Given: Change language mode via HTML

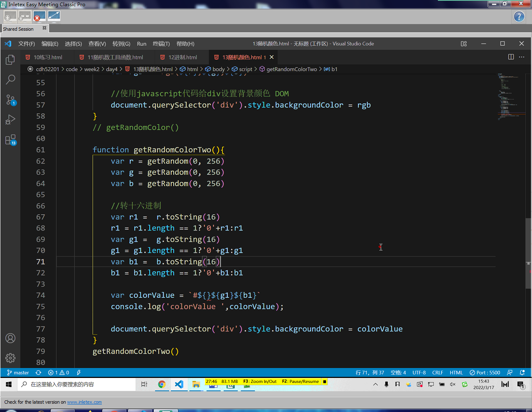Looking at the screenshot, I should (456, 373).
